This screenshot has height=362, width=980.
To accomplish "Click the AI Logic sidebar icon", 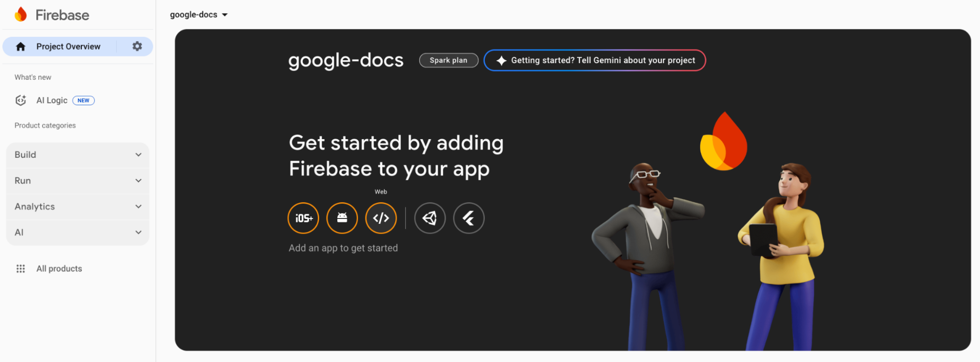I will tap(21, 100).
